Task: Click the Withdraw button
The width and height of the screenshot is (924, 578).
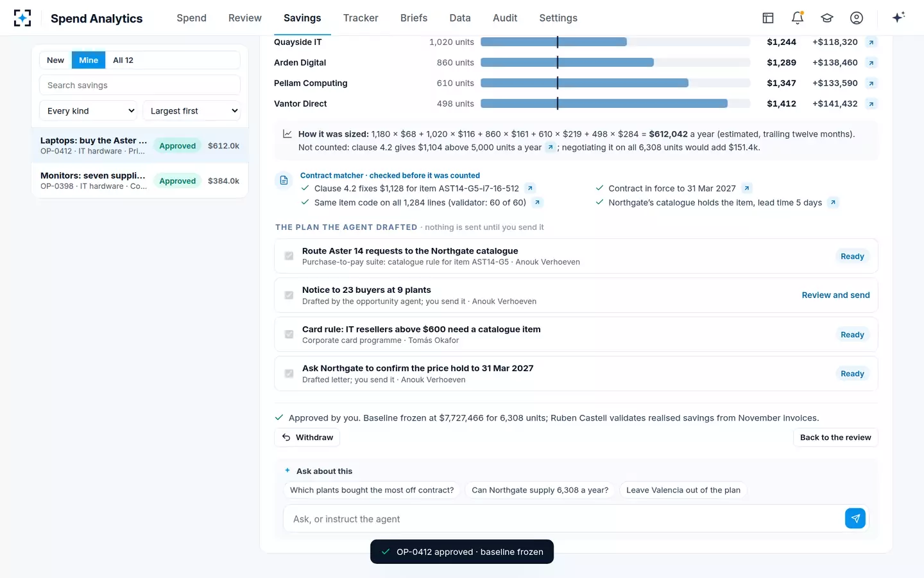Action: pos(307,437)
